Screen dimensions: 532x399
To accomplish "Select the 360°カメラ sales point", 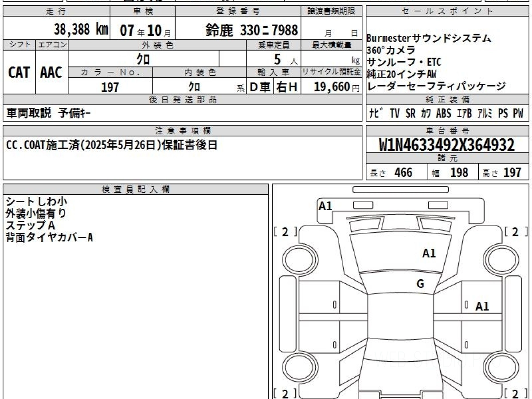I will [x=391, y=50].
